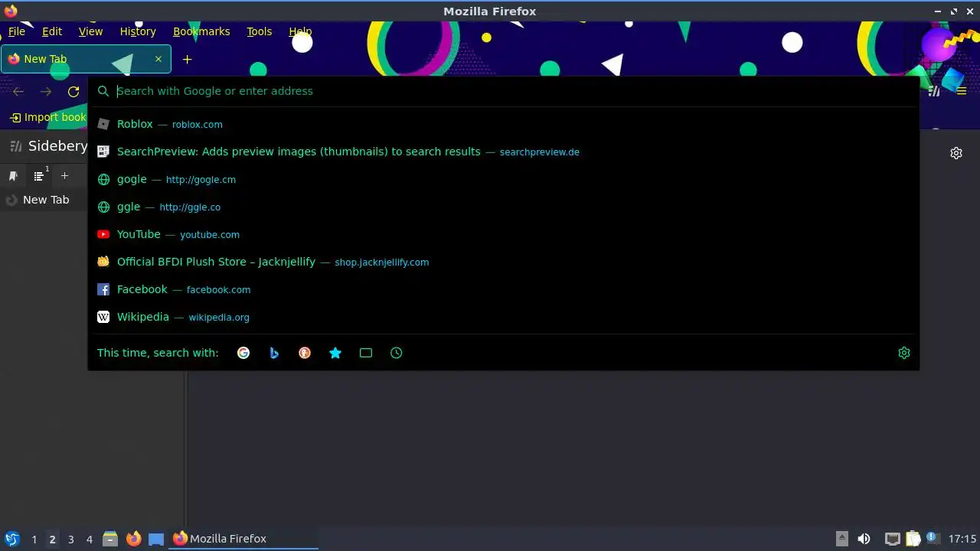980x551 pixels.
Task: Open the Firefox hamburger menu
Action: [962, 91]
